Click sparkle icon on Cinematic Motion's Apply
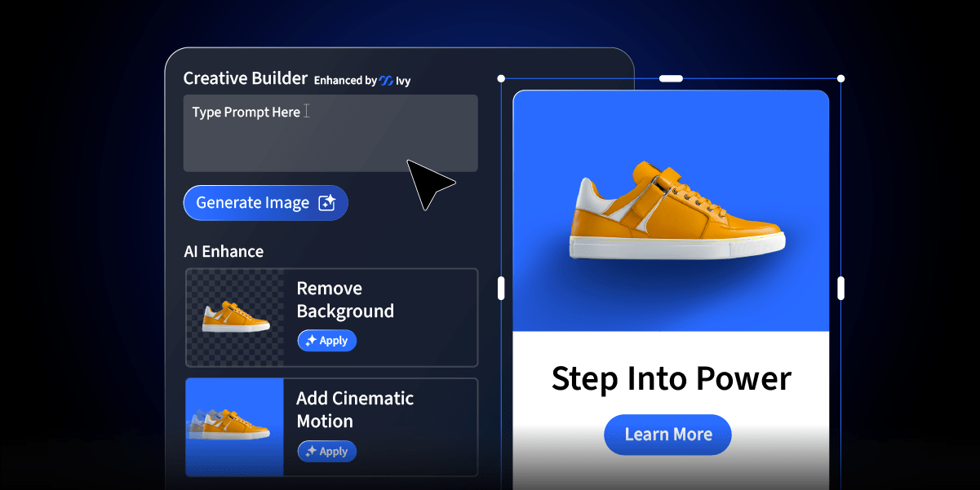 [310, 452]
